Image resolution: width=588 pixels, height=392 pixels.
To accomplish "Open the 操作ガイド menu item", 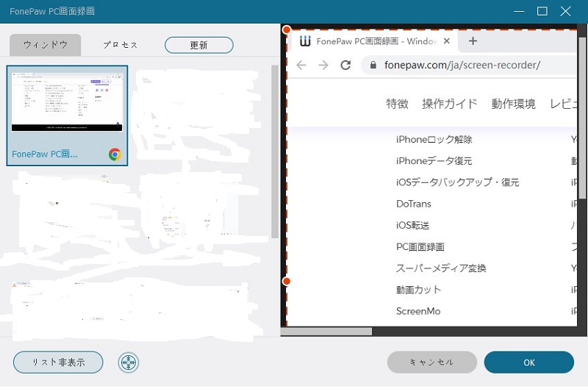I will (x=450, y=104).
